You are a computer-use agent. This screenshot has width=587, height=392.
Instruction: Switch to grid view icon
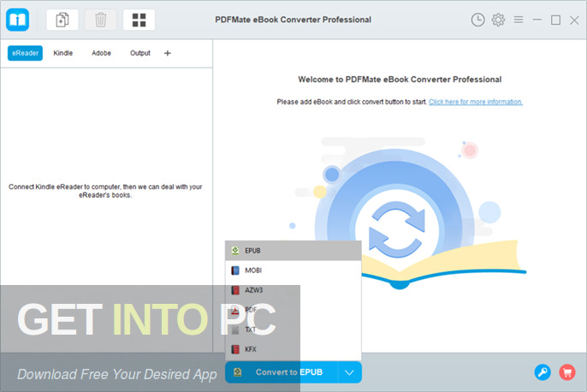coord(139,20)
